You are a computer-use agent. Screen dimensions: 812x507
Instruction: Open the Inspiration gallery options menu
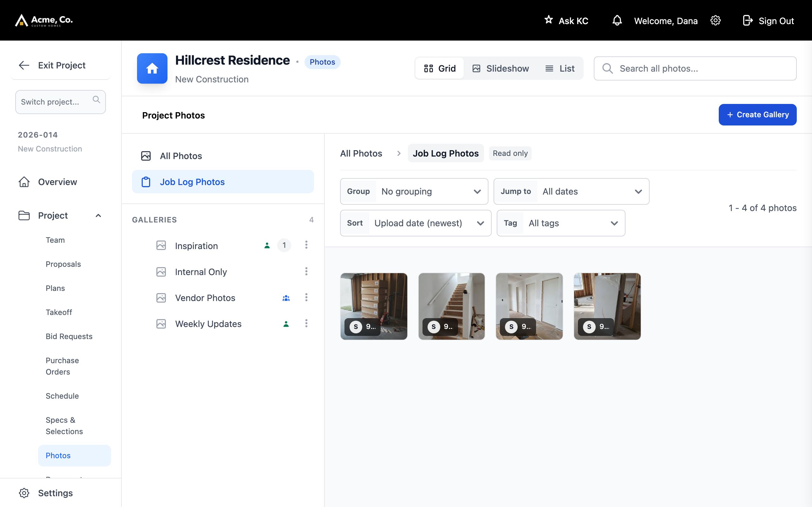tap(306, 245)
